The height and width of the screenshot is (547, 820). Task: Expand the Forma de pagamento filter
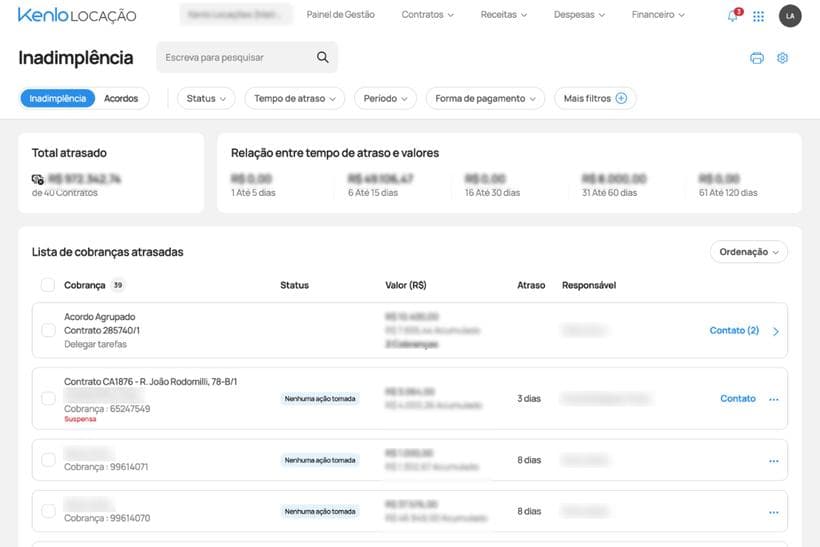pos(485,98)
